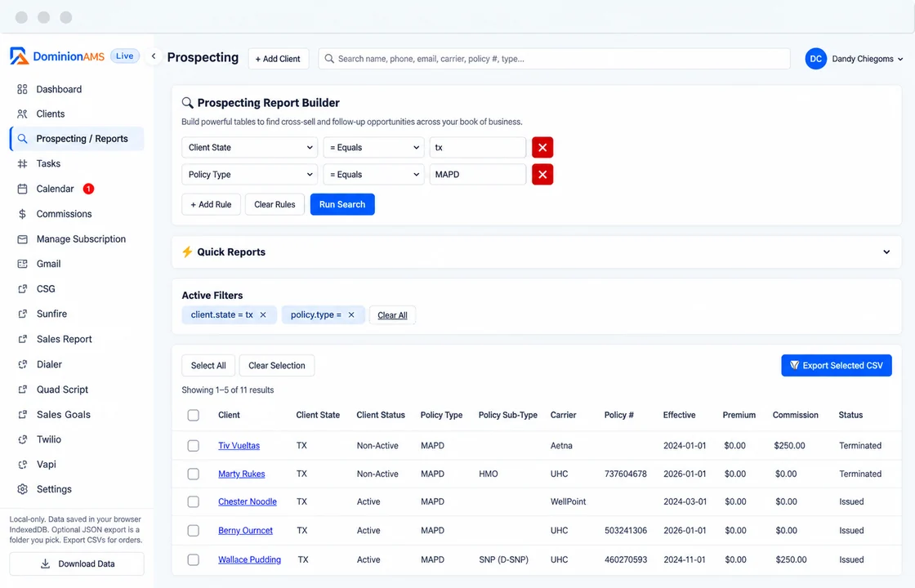The width and height of the screenshot is (915, 588).
Task: Open the Client State field dropdown
Action: 249,148
